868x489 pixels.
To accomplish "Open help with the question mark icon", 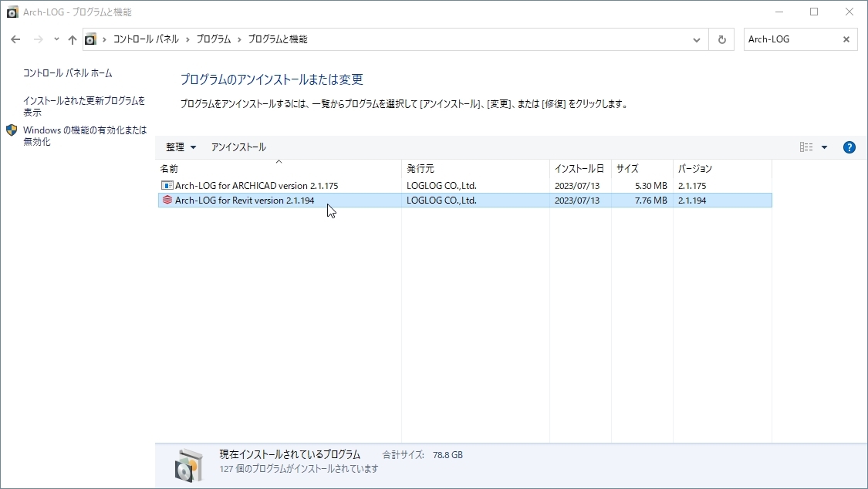I will (x=849, y=147).
